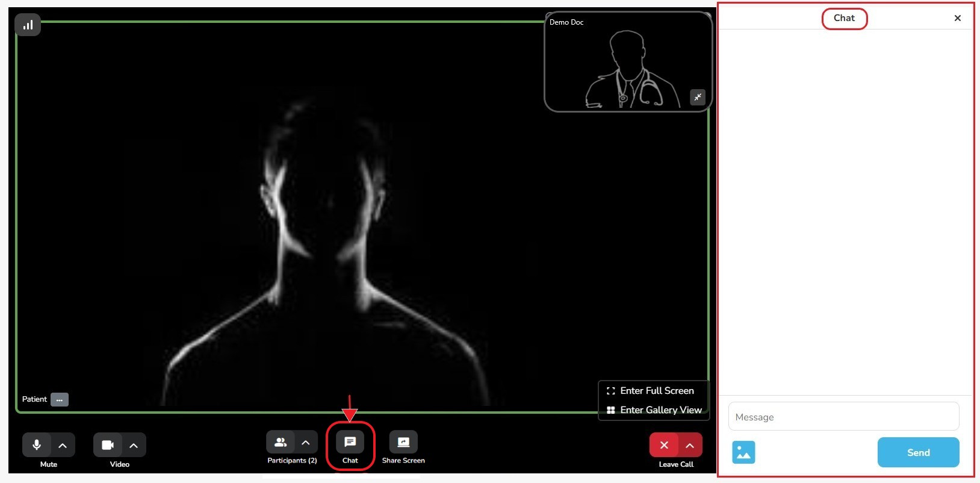Expand the Participants options chevron
Image resolution: width=980 pixels, height=483 pixels.
click(x=306, y=443)
